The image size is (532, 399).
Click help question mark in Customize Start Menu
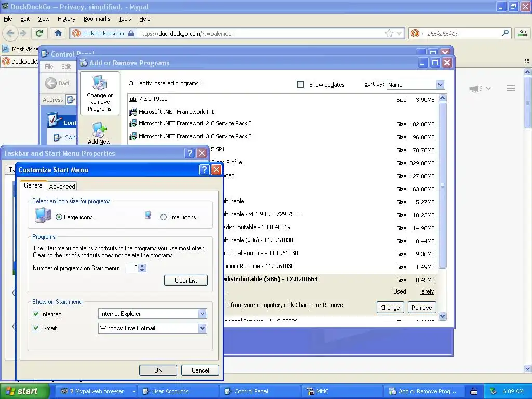204,170
